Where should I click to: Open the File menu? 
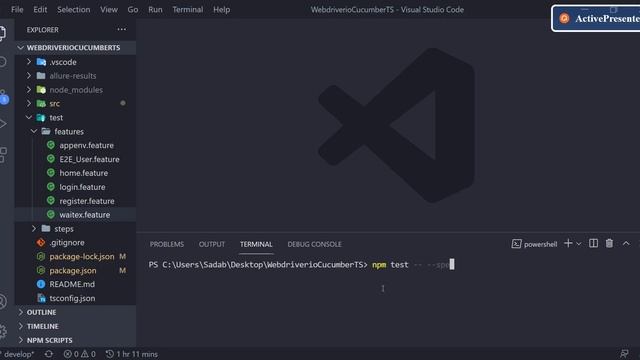tap(17, 9)
